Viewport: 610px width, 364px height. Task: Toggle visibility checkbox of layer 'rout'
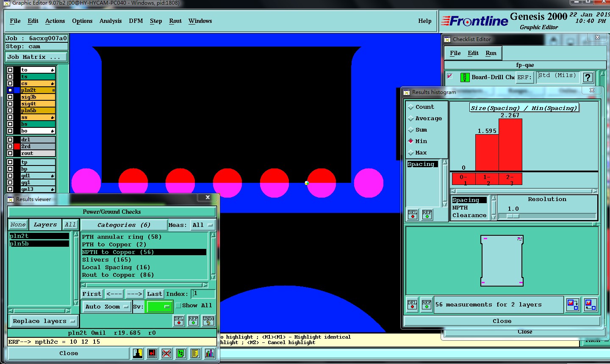(x=10, y=153)
